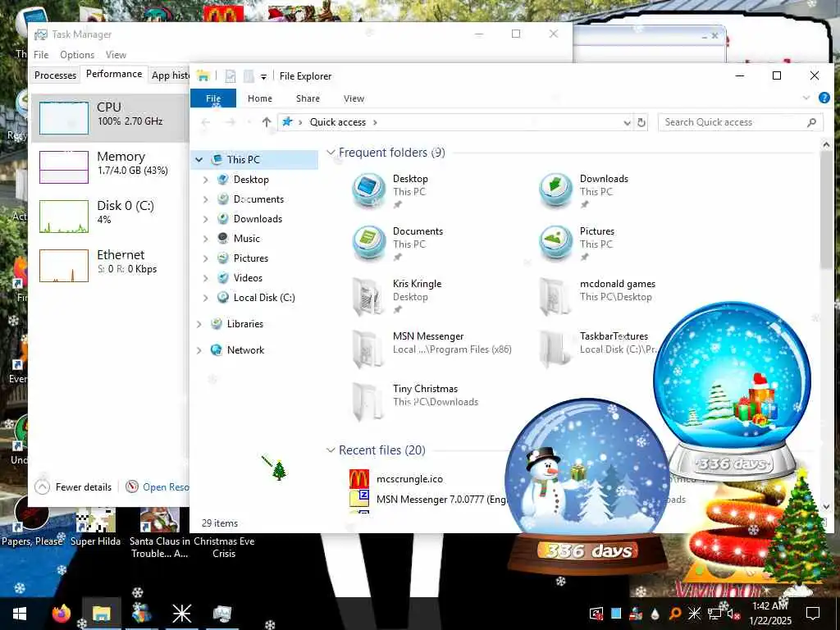
Task: Open Desktop folder in Frequent folders
Action: 368,190
